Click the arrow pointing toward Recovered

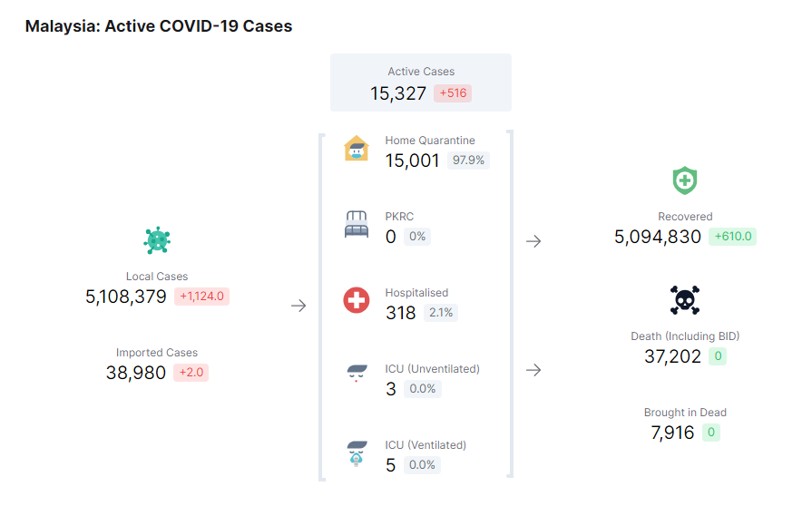click(x=533, y=241)
